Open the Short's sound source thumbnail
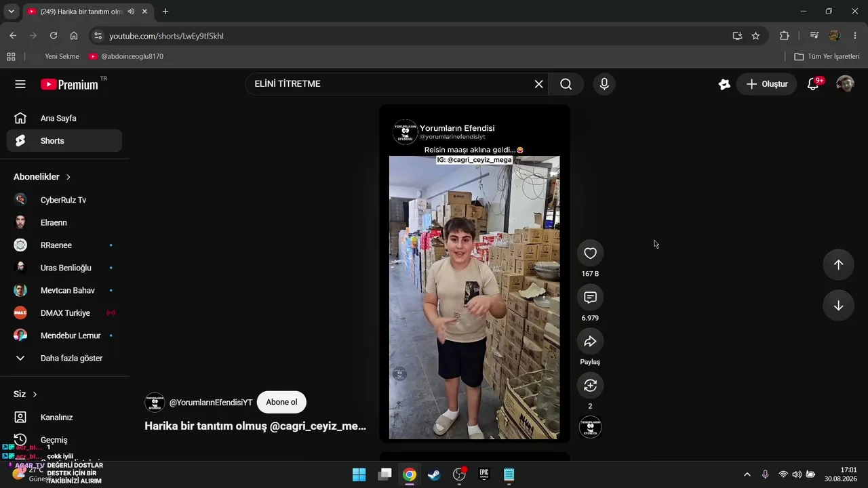The image size is (868, 488). tap(590, 427)
